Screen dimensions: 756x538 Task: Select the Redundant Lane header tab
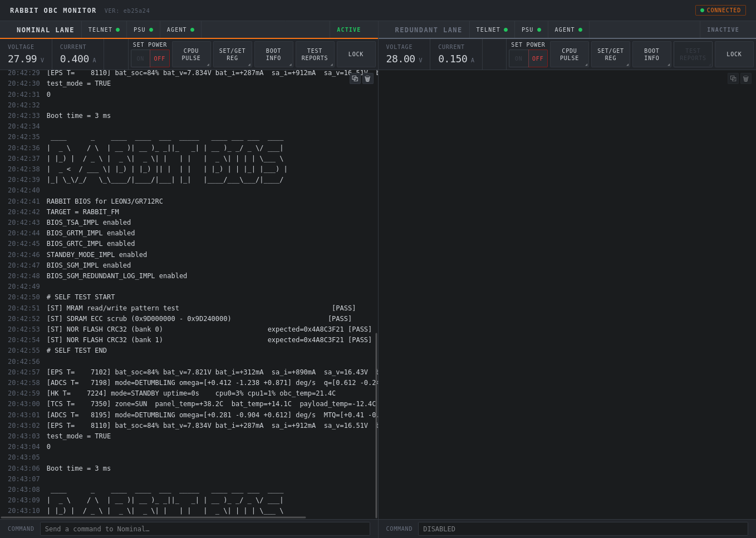point(429,30)
